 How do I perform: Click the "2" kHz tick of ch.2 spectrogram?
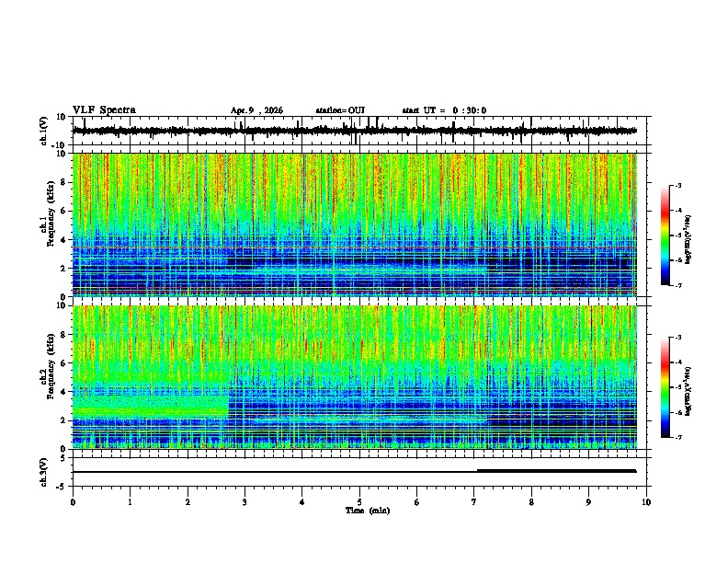pyautogui.click(x=63, y=420)
